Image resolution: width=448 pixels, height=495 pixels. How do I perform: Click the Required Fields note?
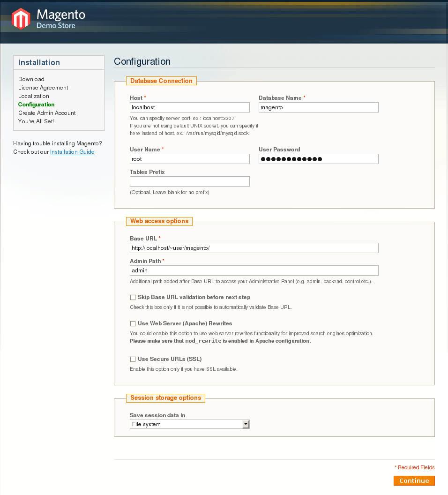coord(415,467)
